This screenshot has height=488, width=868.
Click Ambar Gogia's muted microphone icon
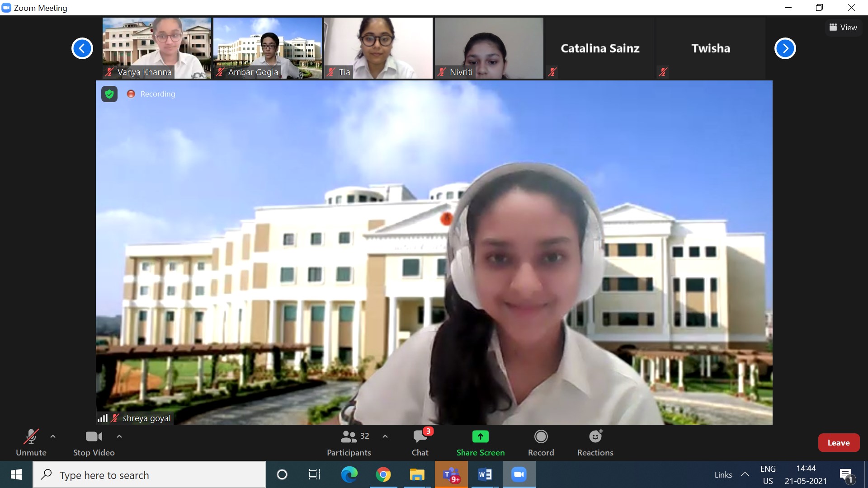click(220, 72)
